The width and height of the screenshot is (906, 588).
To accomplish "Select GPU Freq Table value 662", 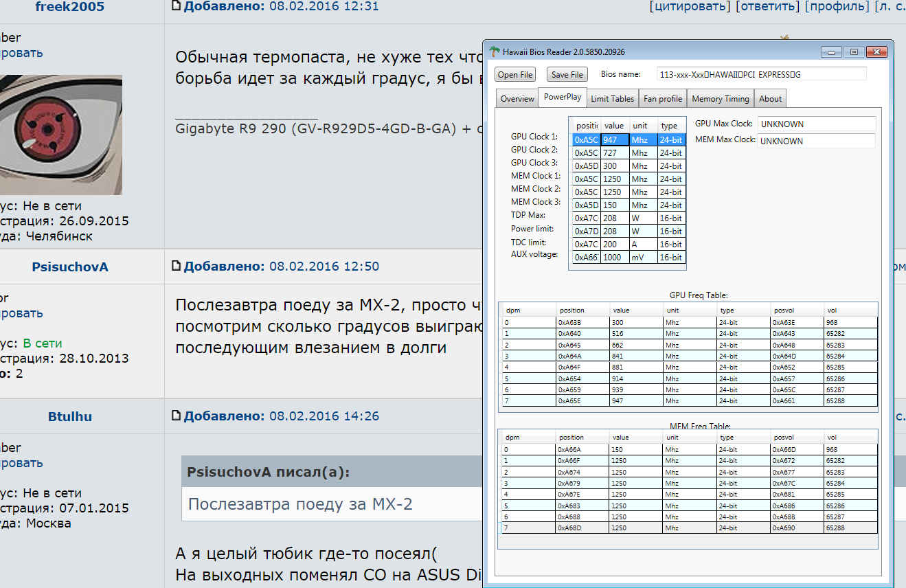I will (636, 345).
